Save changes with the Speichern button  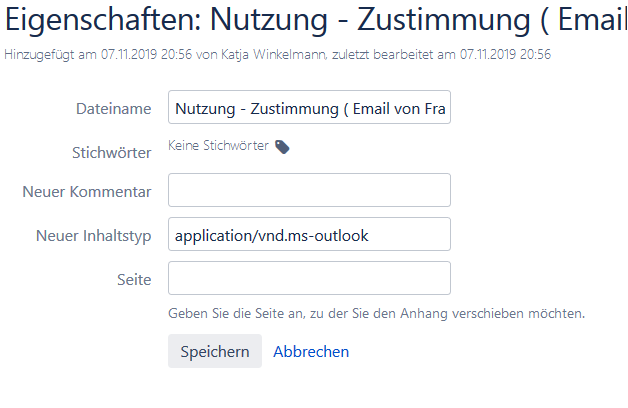coord(215,351)
